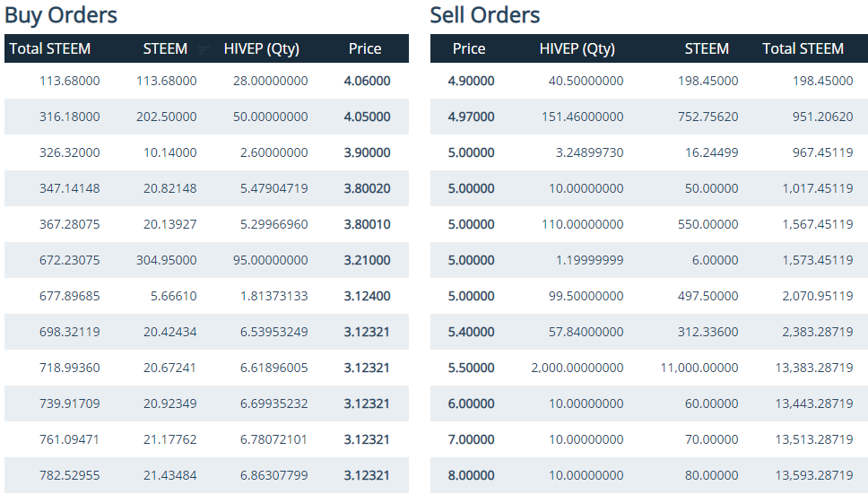
Task: Click the Price column header in Sell Orders
Action: [x=469, y=48]
